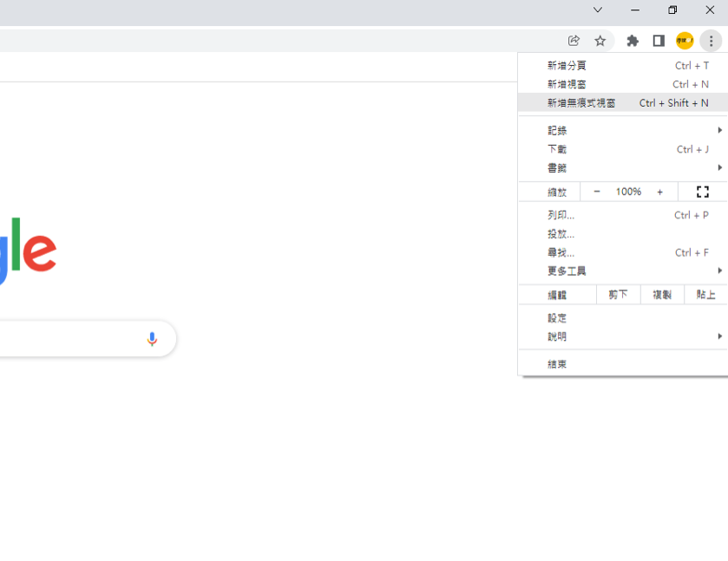Expand the 書籤 bookmarks submenu
The image size is (728, 561).
click(623, 167)
